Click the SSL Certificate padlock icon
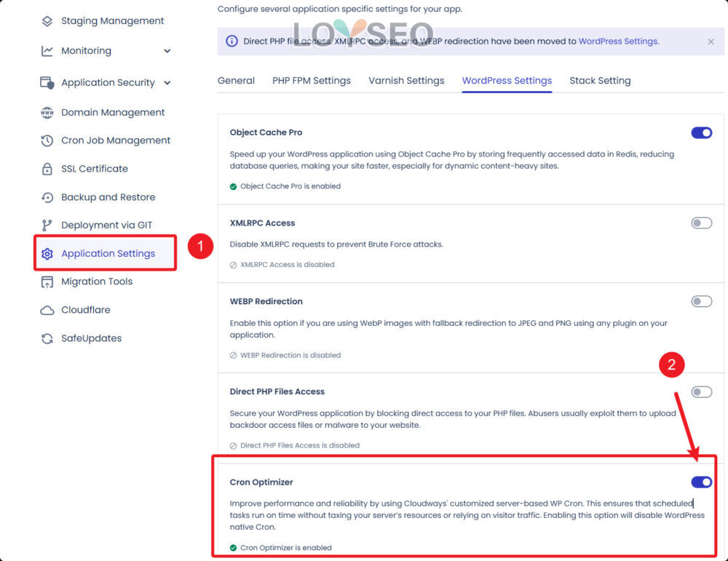Viewport: 728px width, 561px height. click(47, 169)
